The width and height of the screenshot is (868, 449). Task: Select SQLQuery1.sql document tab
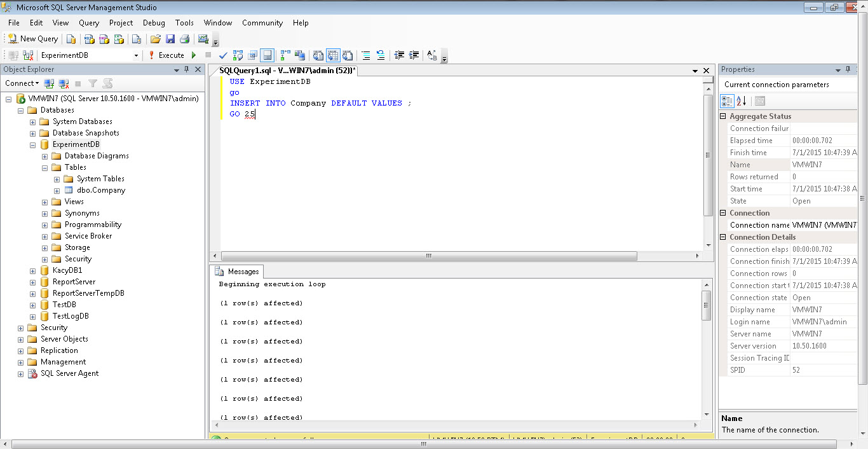(287, 71)
